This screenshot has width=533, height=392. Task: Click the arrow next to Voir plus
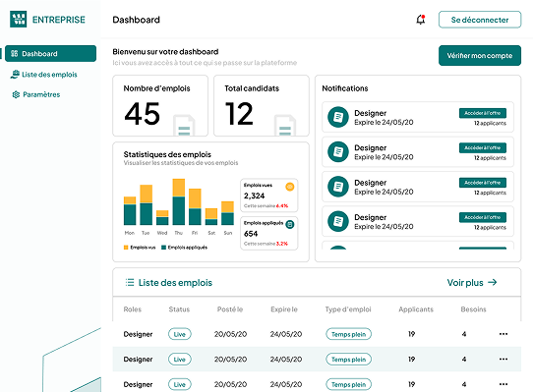tap(493, 282)
